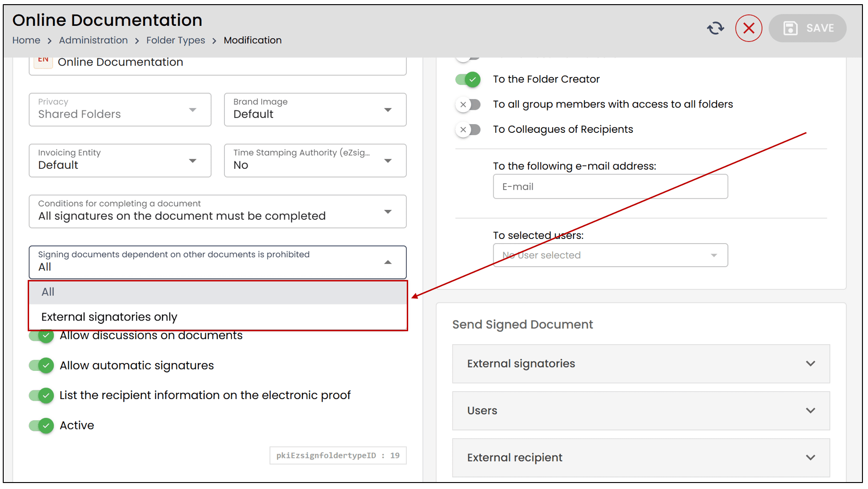Open the Time Stamping Authority dropdown
The height and width of the screenshot is (489, 868).
tap(315, 161)
